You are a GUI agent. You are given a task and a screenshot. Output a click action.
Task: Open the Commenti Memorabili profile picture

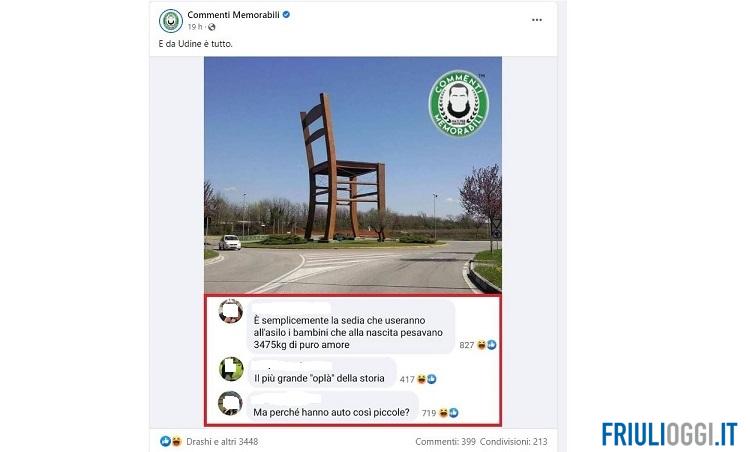tap(171, 21)
